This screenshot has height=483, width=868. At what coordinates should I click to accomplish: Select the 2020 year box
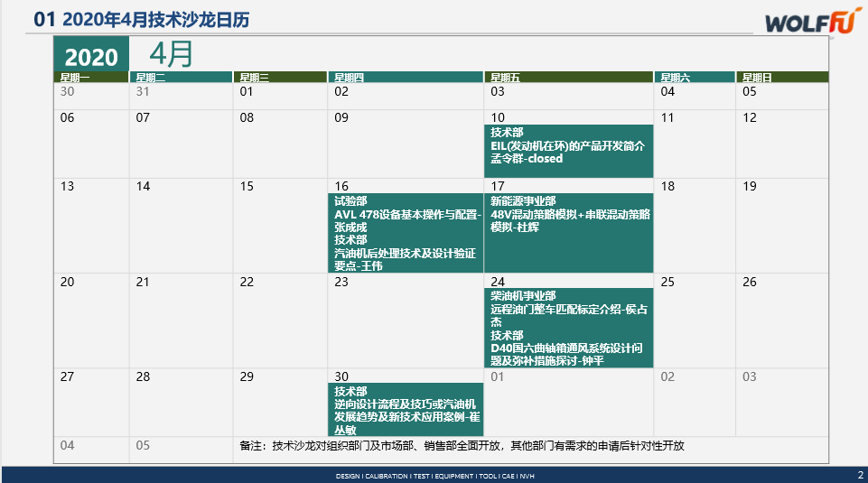tap(91, 56)
